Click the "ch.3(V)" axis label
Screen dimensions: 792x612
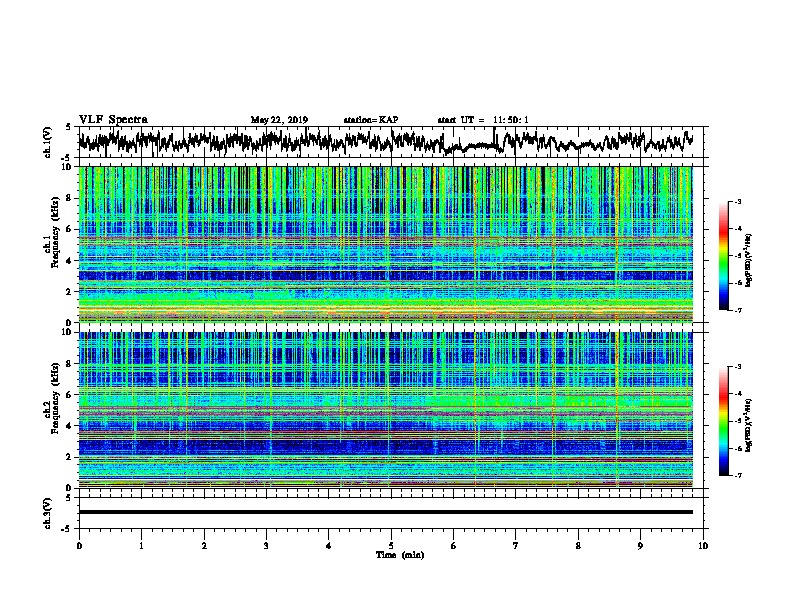click(x=48, y=514)
